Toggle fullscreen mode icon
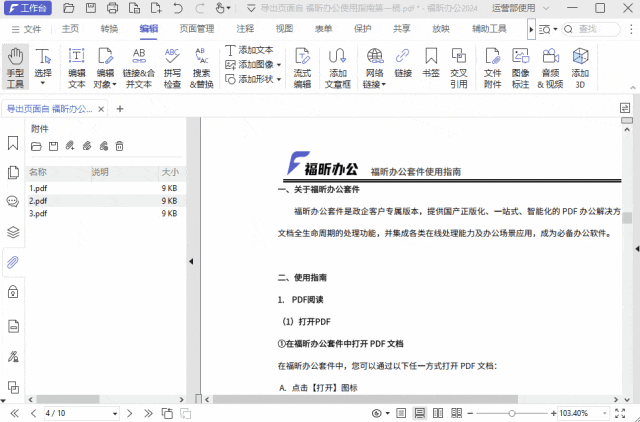The width and height of the screenshot is (640, 422). click(x=620, y=414)
